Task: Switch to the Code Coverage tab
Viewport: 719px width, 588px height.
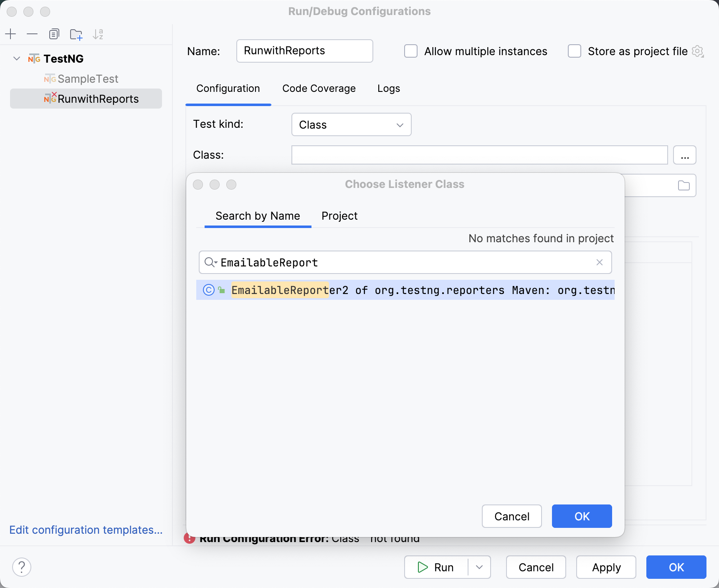Action: pos(319,89)
